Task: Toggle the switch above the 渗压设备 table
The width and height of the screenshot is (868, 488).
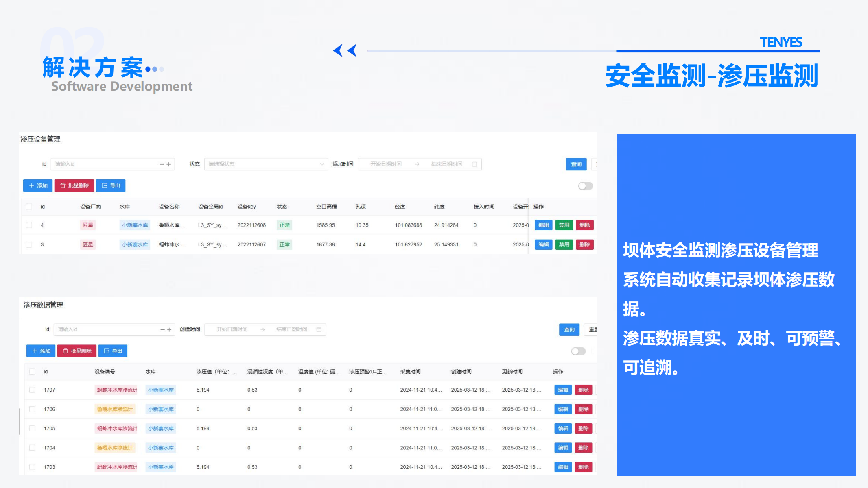Action: click(585, 186)
